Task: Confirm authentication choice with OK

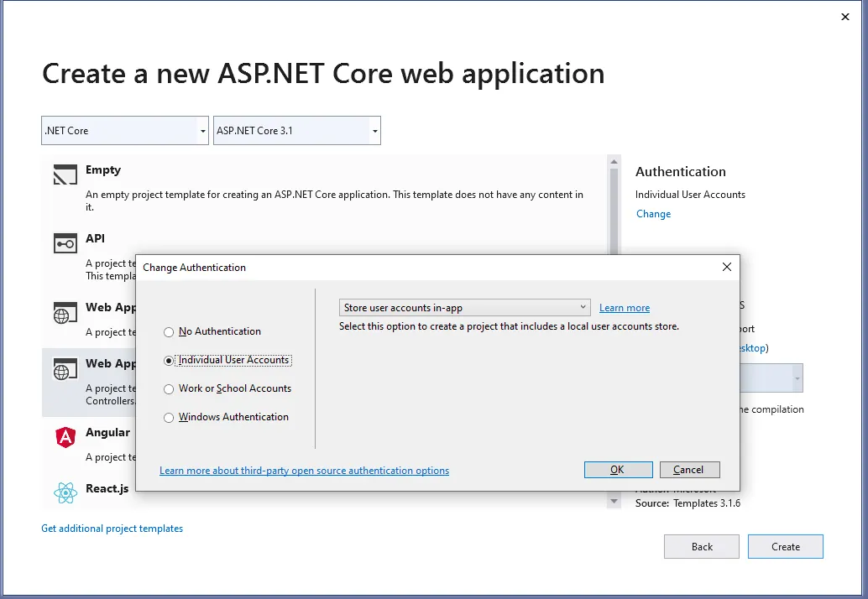Action: (x=618, y=469)
